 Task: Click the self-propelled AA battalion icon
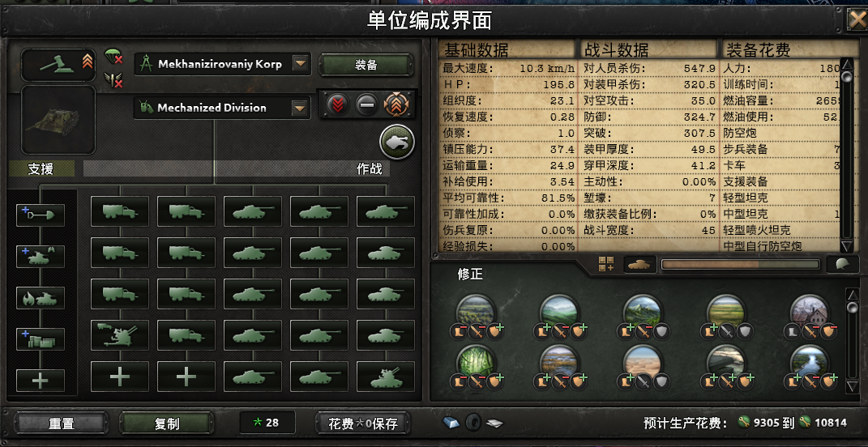pos(385,377)
